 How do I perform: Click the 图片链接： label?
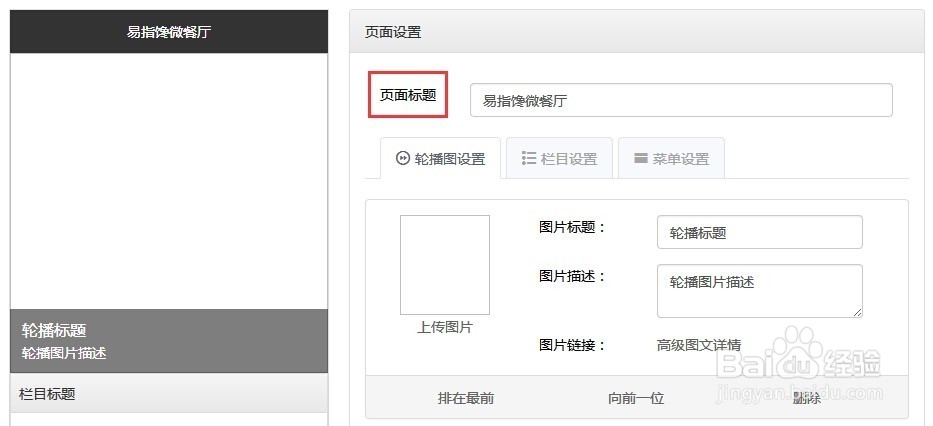[x=572, y=345]
